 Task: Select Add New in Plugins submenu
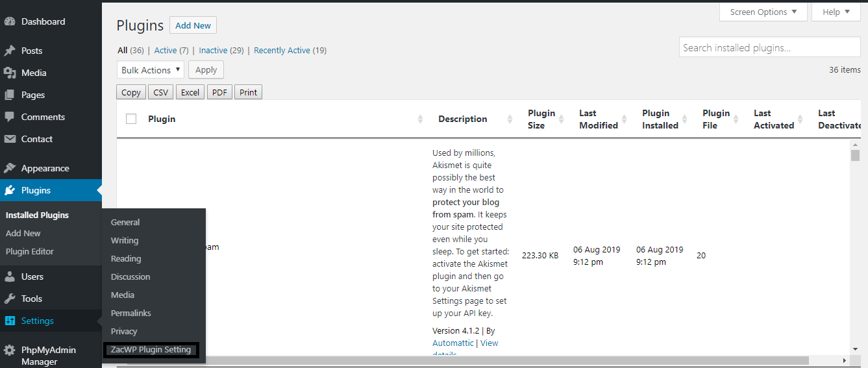[x=23, y=233]
